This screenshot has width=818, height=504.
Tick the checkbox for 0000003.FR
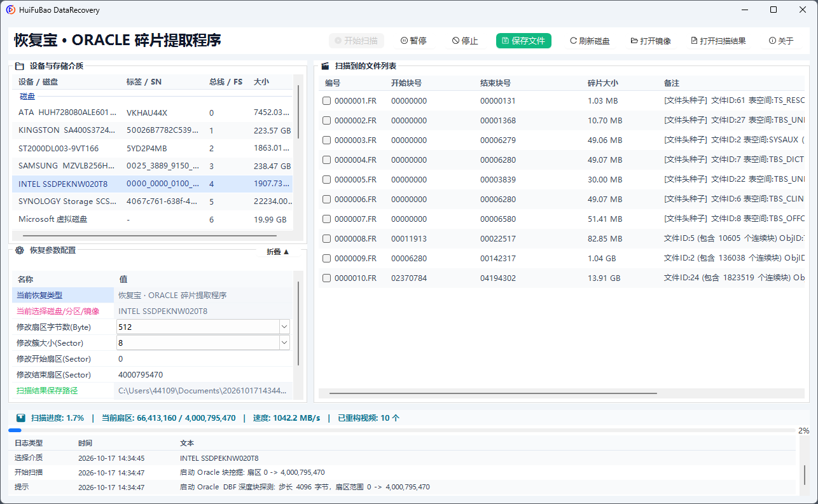[x=326, y=140]
